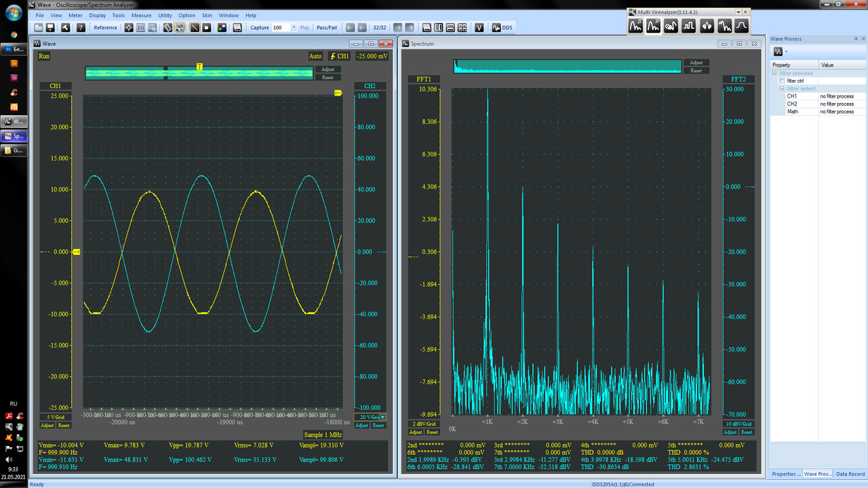The image size is (868, 488).
Task: Pin the Wave Process panel
Action: [856, 39]
